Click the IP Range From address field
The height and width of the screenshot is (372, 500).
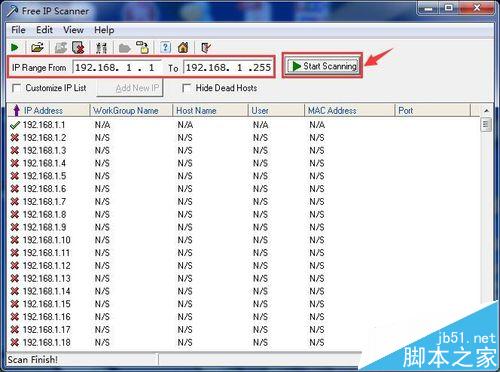[117, 68]
